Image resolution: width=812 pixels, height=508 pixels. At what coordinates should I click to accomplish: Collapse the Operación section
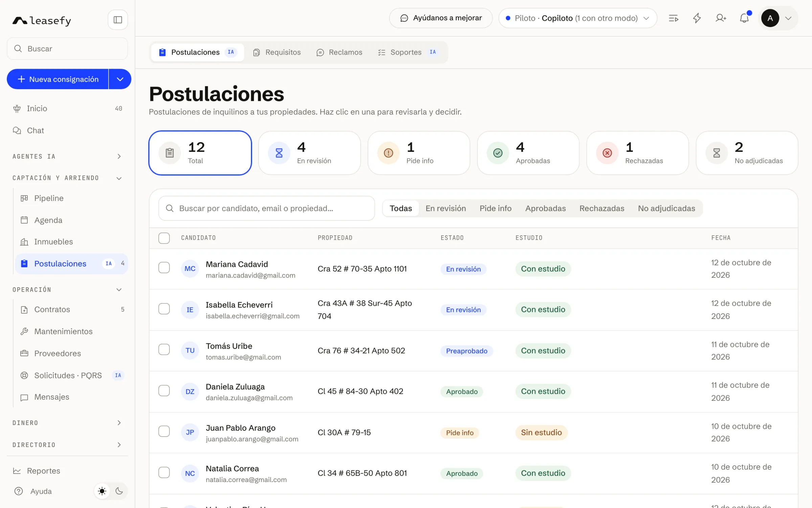[67, 290]
